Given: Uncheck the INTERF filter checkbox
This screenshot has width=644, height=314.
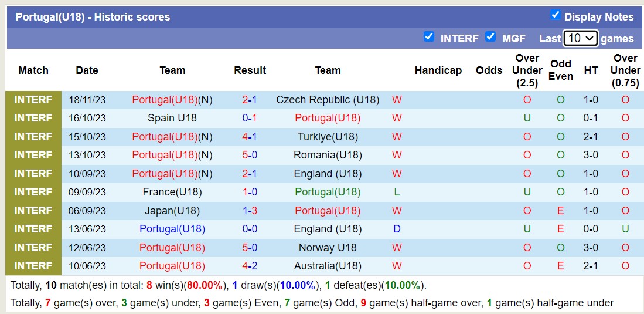Looking at the screenshot, I should 429,37.
